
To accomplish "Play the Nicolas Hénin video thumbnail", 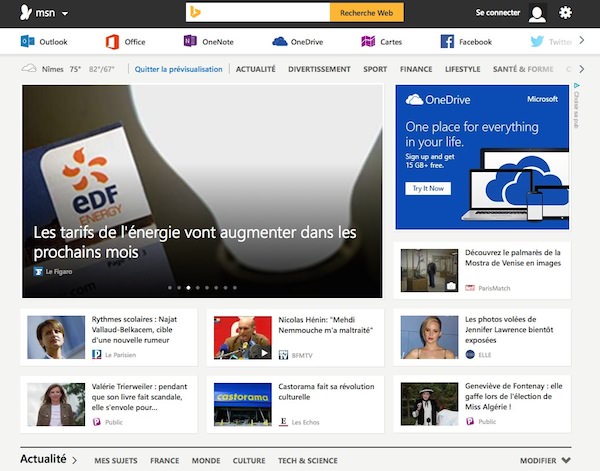I will click(243, 337).
